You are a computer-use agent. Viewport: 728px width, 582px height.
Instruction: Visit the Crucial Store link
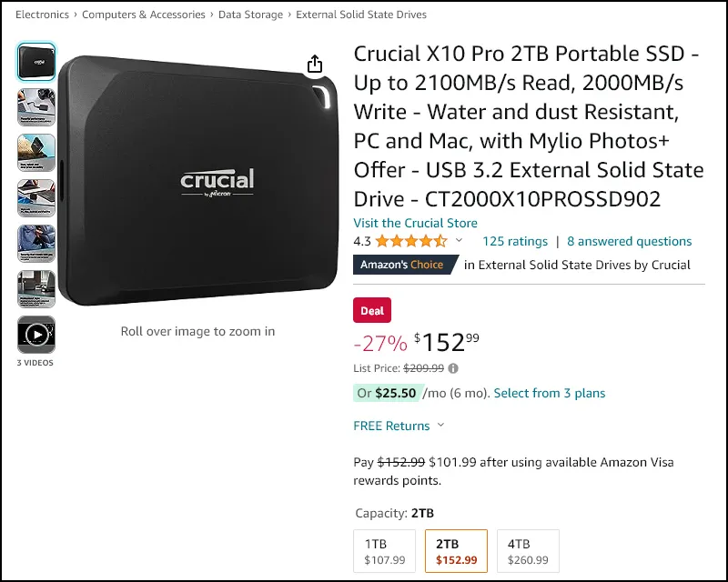[415, 223]
